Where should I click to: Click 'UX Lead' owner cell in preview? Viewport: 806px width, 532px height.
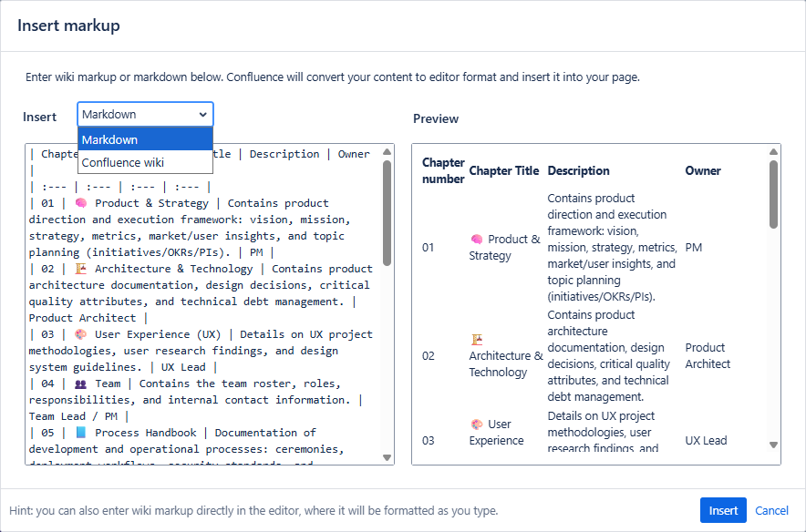coord(706,441)
